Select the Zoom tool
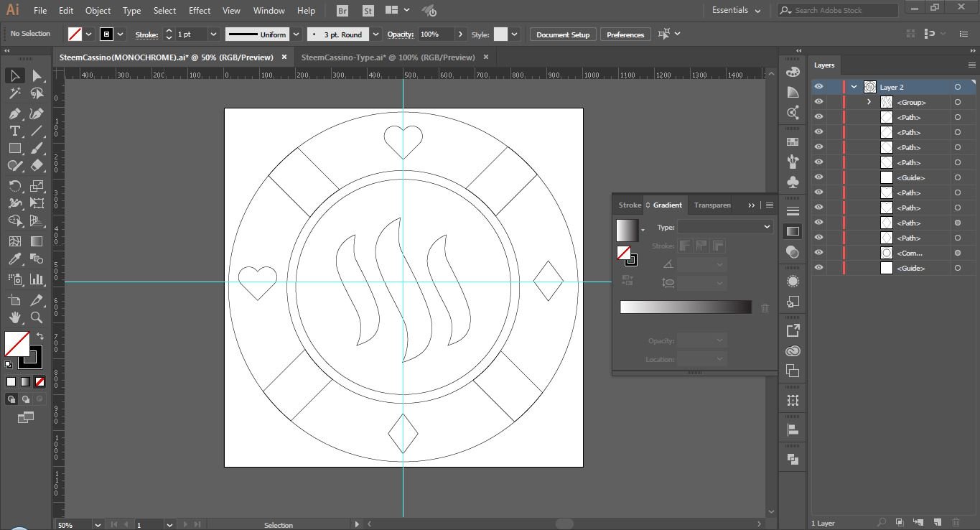The height and width of the screenshot is (530, 980). [x=37, y=317]
